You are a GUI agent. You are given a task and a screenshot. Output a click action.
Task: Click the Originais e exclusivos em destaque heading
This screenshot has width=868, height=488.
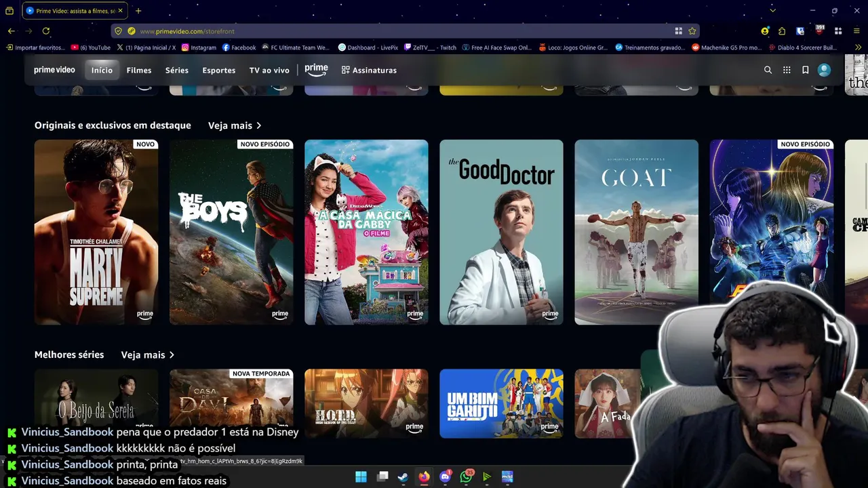113,125
